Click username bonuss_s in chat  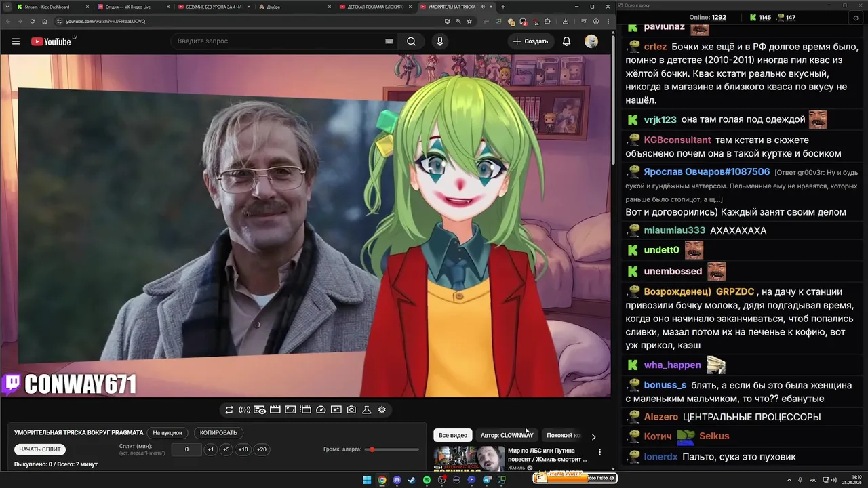665,385
